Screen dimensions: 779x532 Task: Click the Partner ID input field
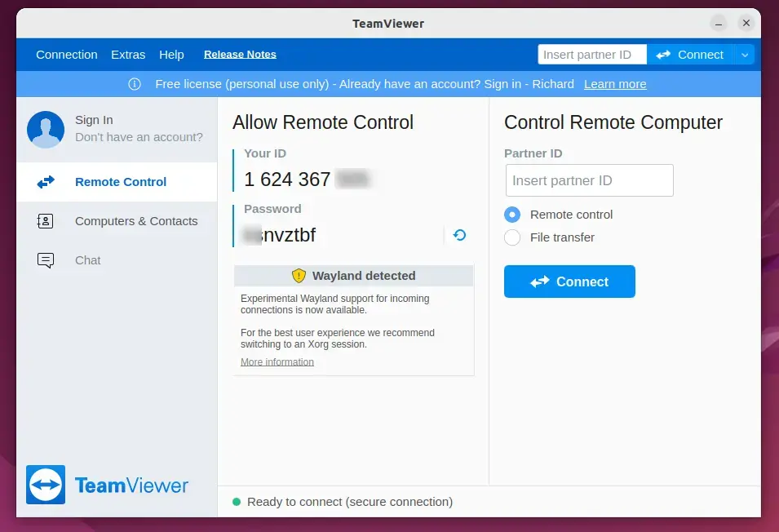589,180
